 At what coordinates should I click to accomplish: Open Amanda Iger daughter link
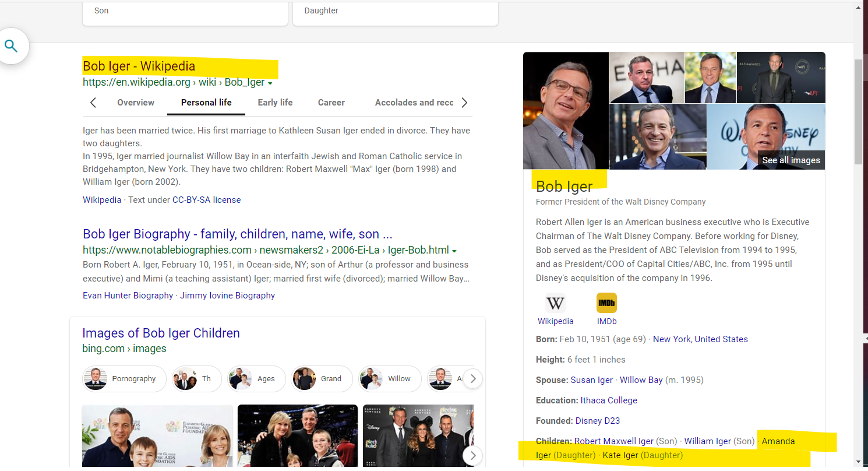pos(778,441)
